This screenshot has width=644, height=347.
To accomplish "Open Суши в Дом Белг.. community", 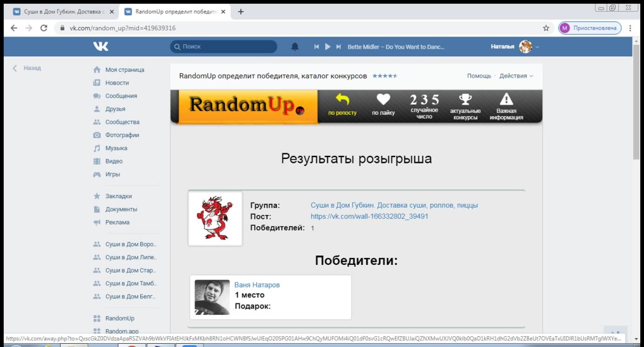I will tap(131, 297).
